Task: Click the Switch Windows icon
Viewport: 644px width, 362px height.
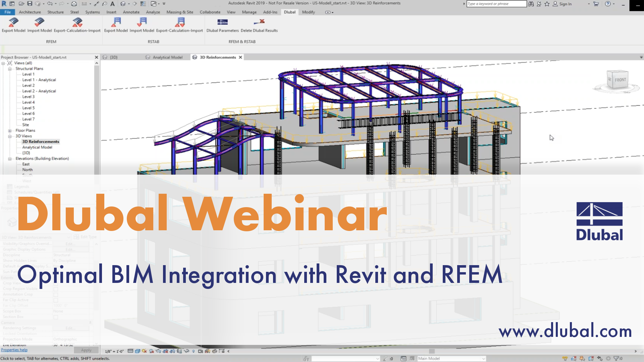Action: [154, 4]
